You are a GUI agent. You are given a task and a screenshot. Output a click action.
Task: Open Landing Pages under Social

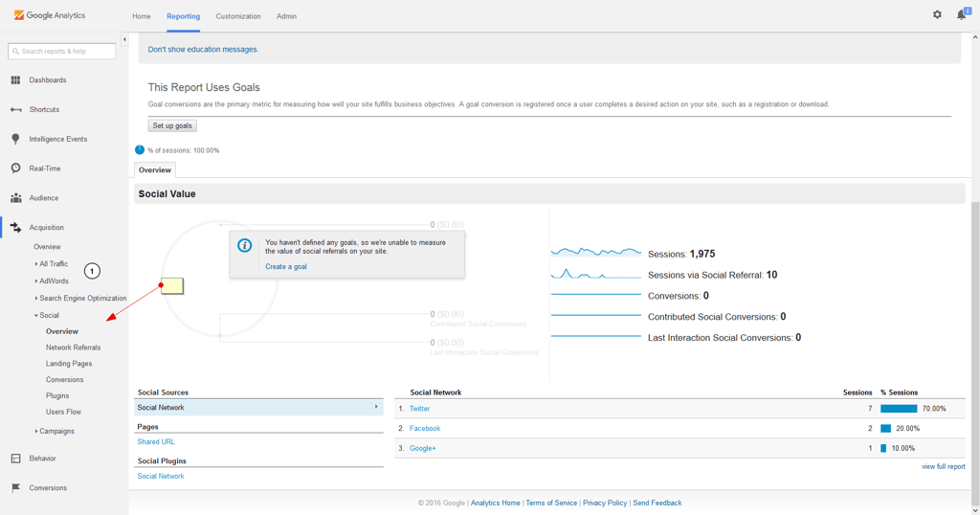(x=69, y=364)
